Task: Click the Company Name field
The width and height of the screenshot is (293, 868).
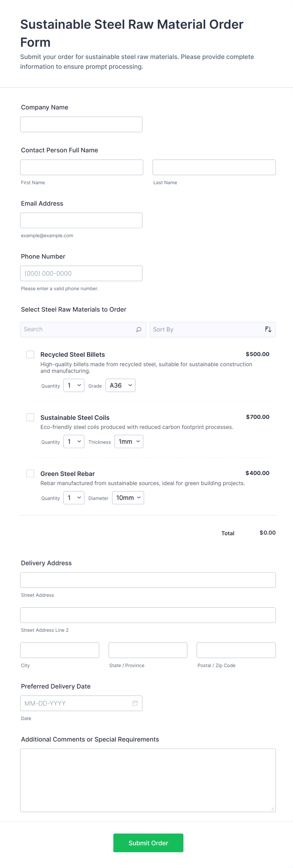Action: 81,124
